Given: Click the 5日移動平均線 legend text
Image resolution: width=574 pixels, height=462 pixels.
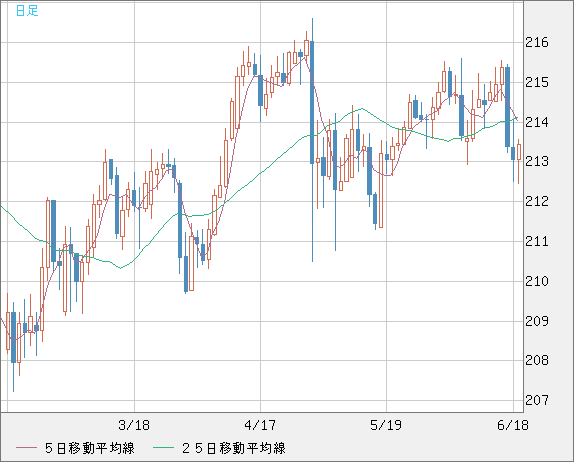Looking at the screenshot, I should tap(90, 448).
